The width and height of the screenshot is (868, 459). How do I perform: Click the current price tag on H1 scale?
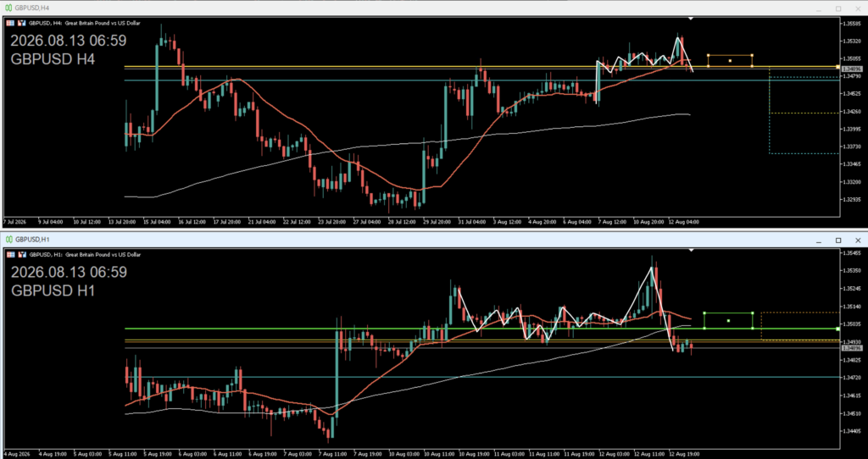[x=851, y=348]
